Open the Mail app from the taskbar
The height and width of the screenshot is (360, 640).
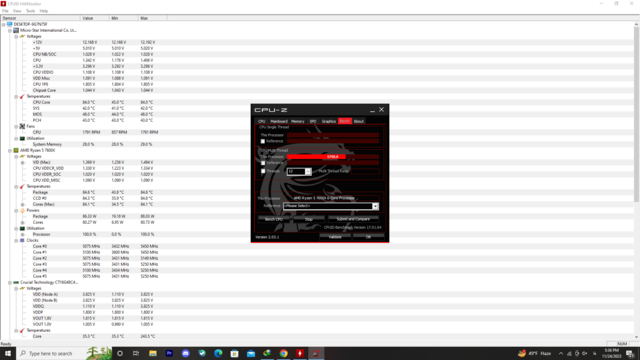tap(251, 353)
